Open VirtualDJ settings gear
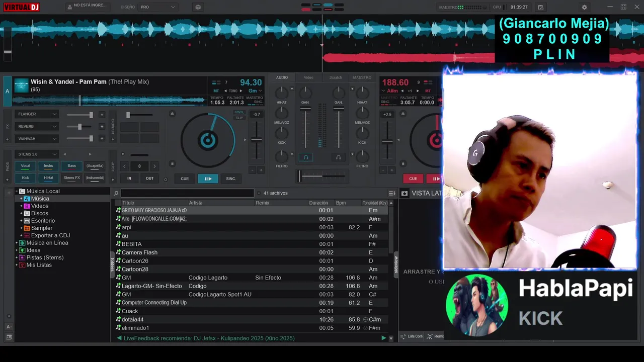The height and width of the screenshot is (362, 644). point(584,7)
